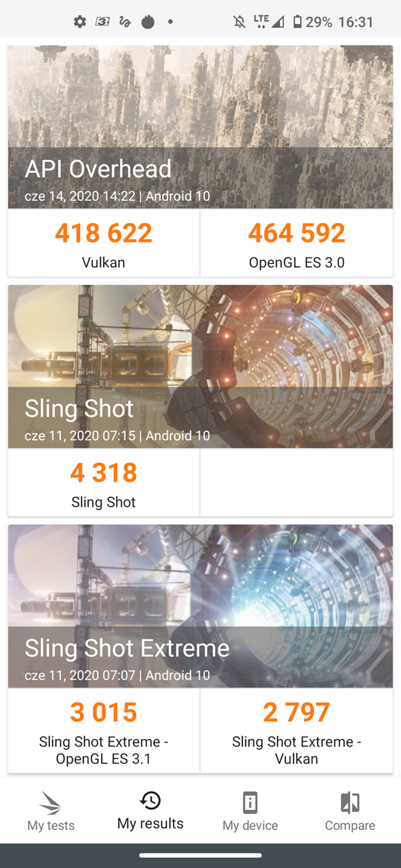Select the OpenGL ES 3.0 score 464 592
The width and height of the screenshot is (401, 868).
point(297,233)
